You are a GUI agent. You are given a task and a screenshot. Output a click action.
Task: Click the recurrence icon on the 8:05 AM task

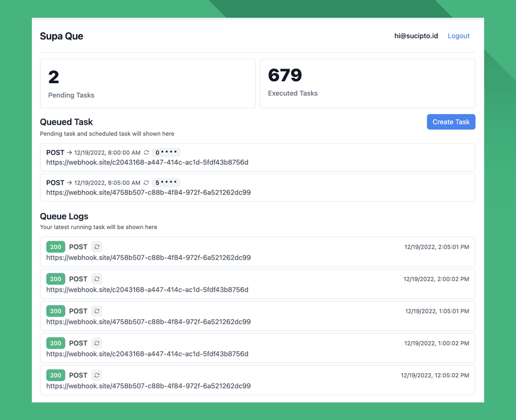[x=146, y=182]
